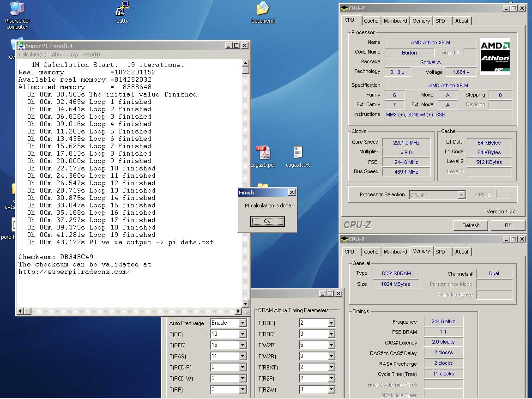Open the Calculate(C) menu in Super PI
The width and height of the screenshot is (532, 399).
(33, 54)
